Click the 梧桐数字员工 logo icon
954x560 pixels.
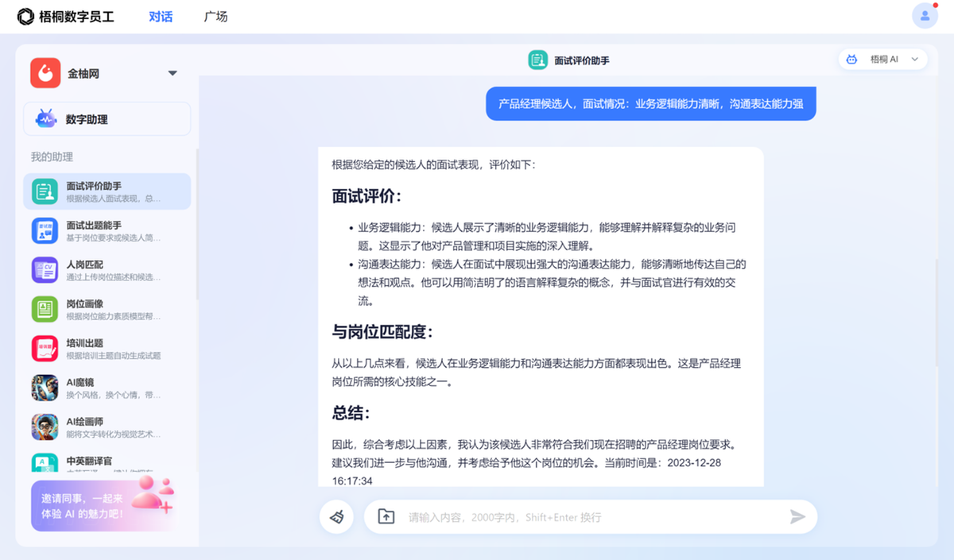(x=26, y=17)
